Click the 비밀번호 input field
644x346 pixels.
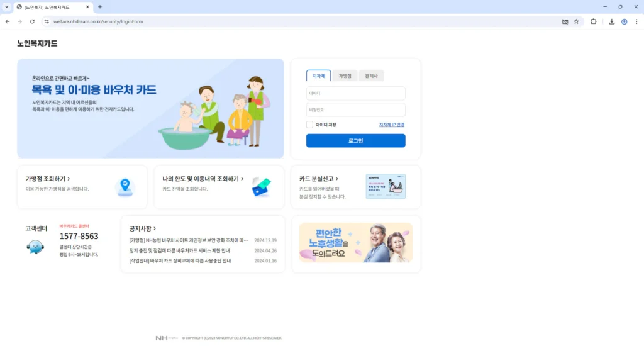(x=356, y=109)
